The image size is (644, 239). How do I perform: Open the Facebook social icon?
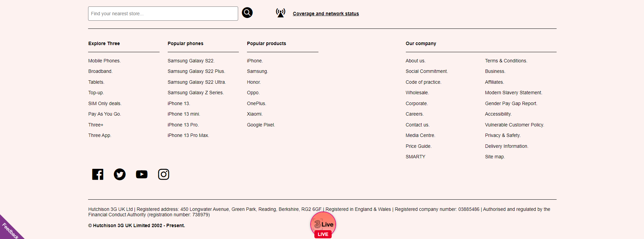[x=98, y=174]
